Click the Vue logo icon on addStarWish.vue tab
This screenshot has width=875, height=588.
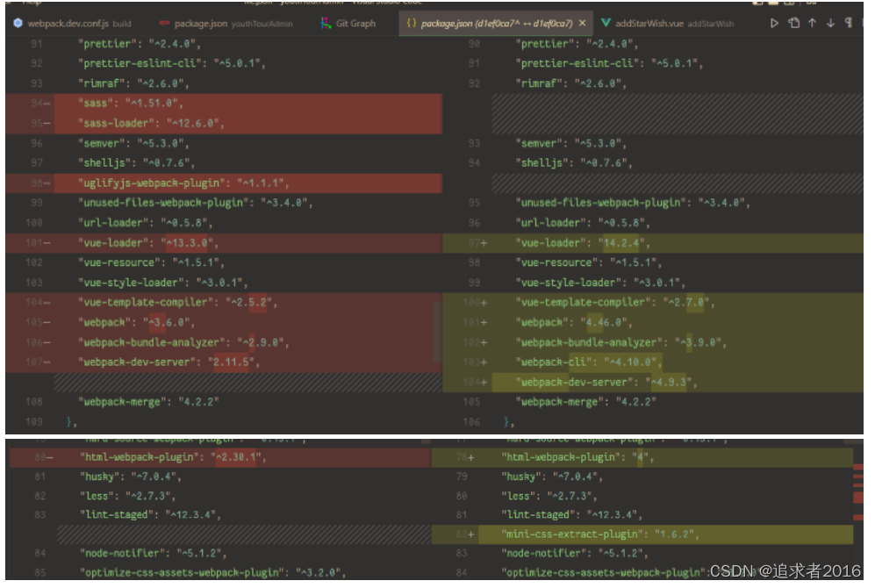tap(606, 23)
